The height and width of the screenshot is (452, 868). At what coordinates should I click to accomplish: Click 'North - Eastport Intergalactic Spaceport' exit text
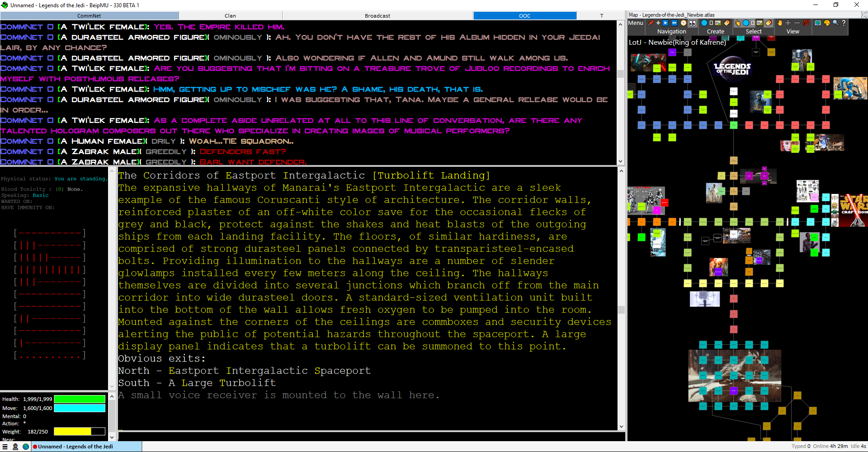pos(244,371)
